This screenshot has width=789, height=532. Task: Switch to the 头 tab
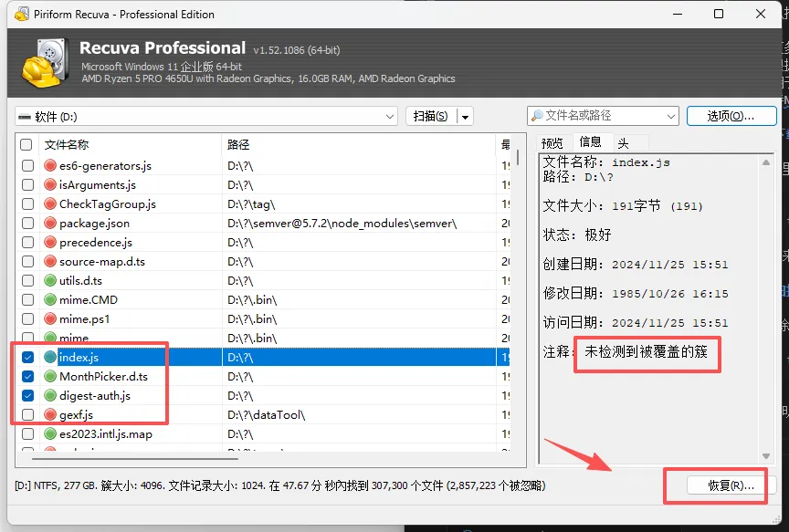tap(623, 143)
